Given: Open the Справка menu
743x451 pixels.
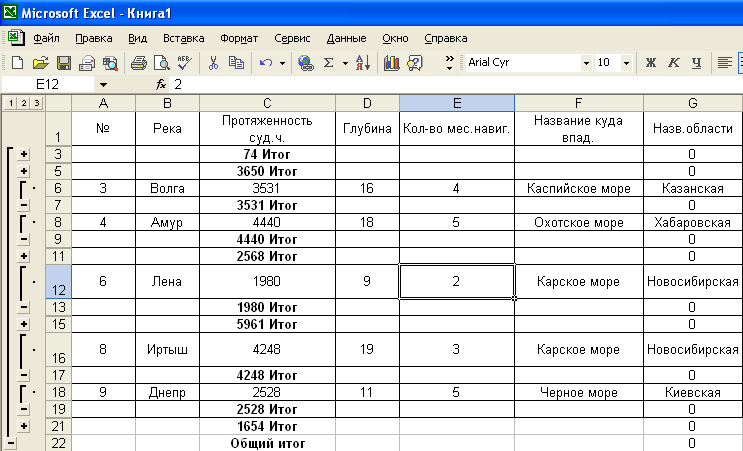Looking at the screenshot, I should click(446, 38).
